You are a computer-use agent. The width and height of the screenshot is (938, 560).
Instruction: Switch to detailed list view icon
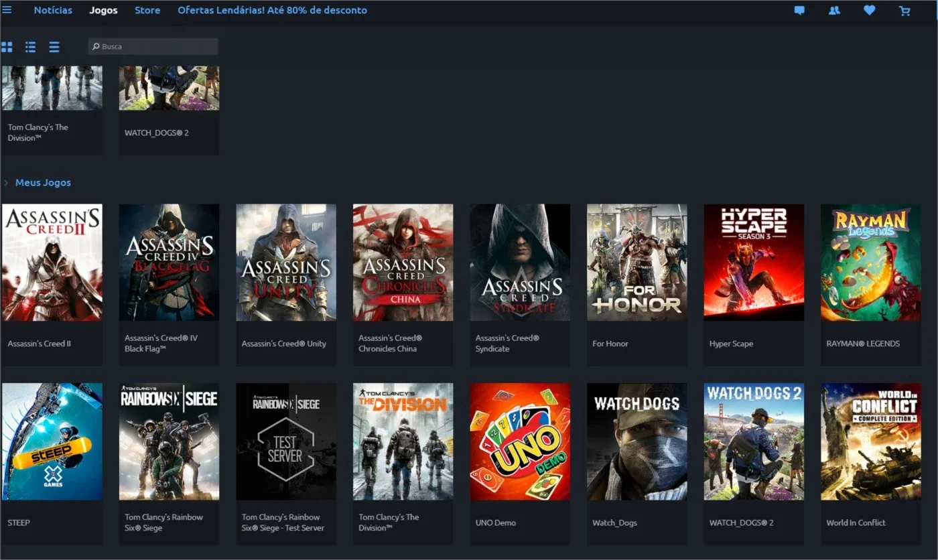point(31,47)
